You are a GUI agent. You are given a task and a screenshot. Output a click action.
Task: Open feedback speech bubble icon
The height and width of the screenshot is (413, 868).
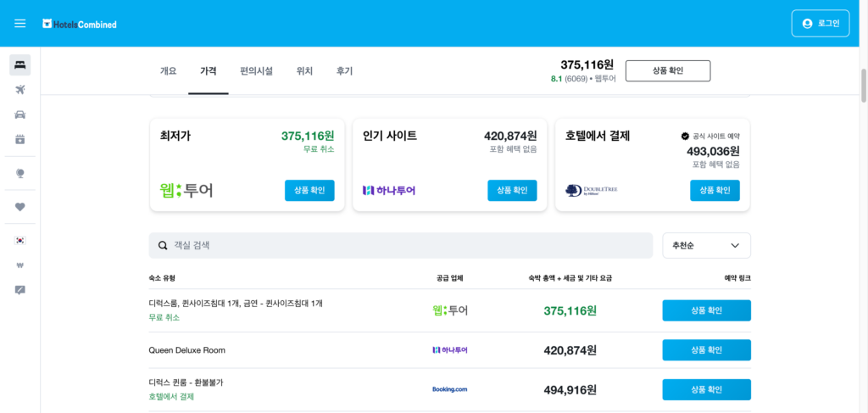pyautogui.click(x=20, y=290)
